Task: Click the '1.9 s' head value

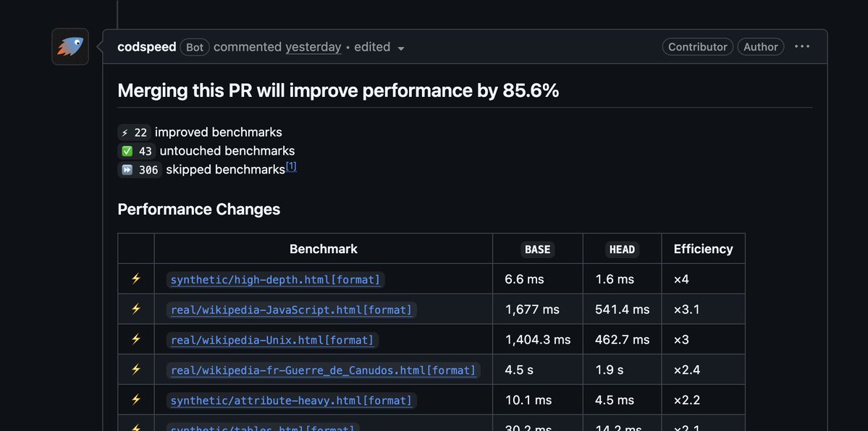Action: [x=609, y=370]
